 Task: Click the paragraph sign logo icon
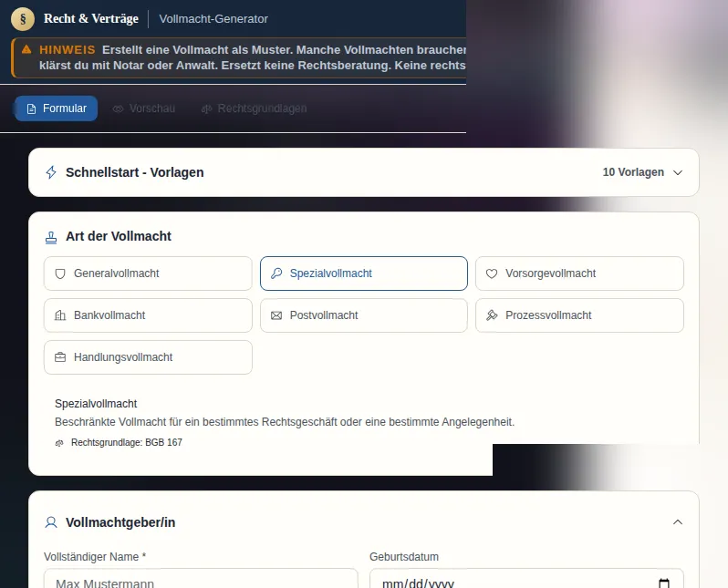(x=23, y=19)
